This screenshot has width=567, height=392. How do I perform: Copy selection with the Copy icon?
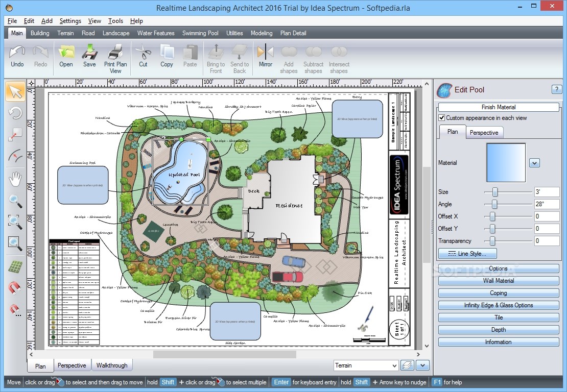coord(167,56)
